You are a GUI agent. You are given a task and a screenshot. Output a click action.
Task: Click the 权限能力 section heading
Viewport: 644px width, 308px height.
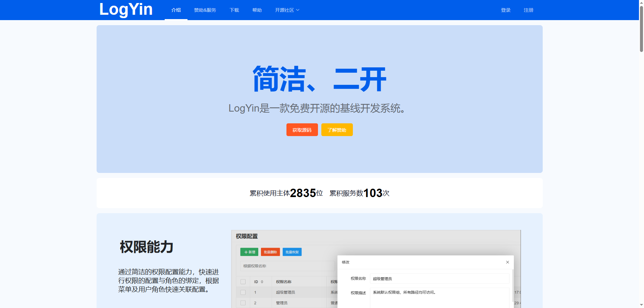click(x=147, y=247)
